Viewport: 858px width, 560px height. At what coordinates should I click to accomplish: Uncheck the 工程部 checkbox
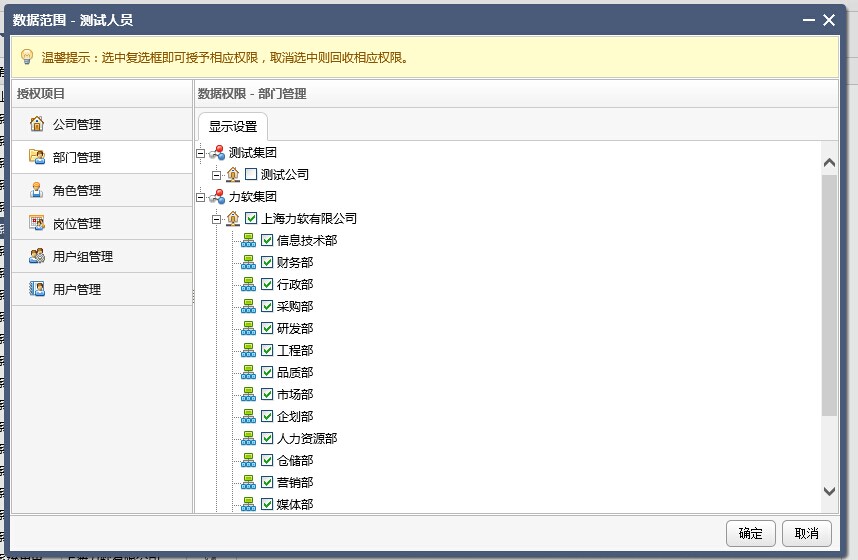click(x=267, y=350)
